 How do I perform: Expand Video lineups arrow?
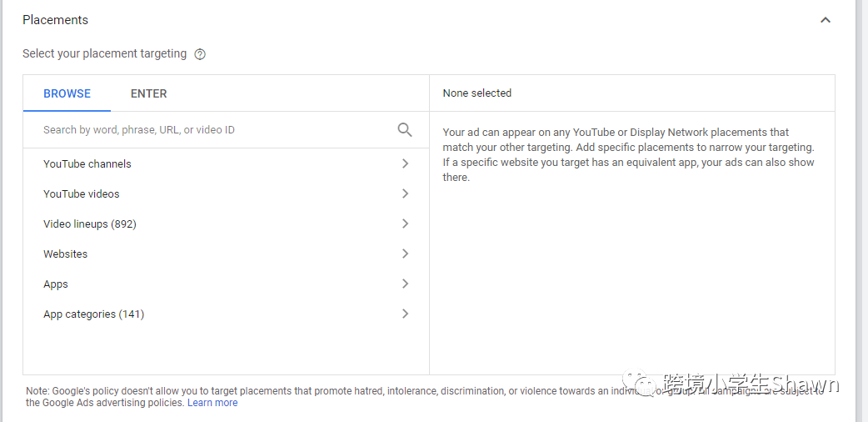(405, 224)
